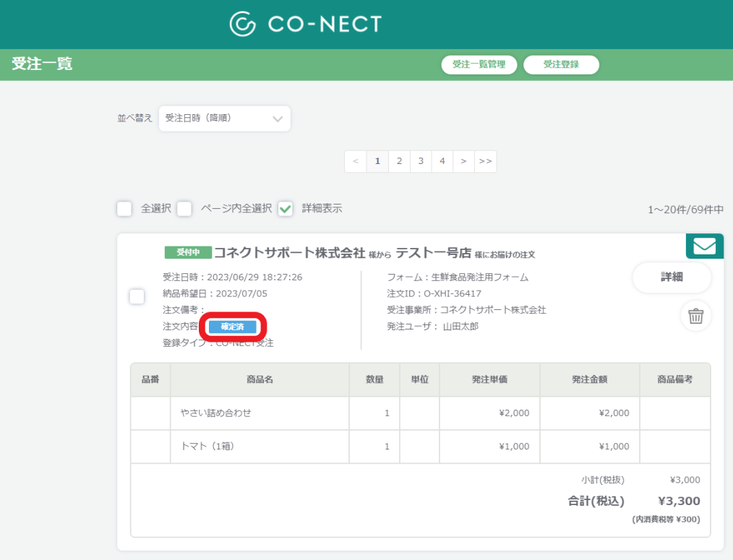Click the 確定済 status badge
This screenshot has width=733, height=560.
coord(232,327)
